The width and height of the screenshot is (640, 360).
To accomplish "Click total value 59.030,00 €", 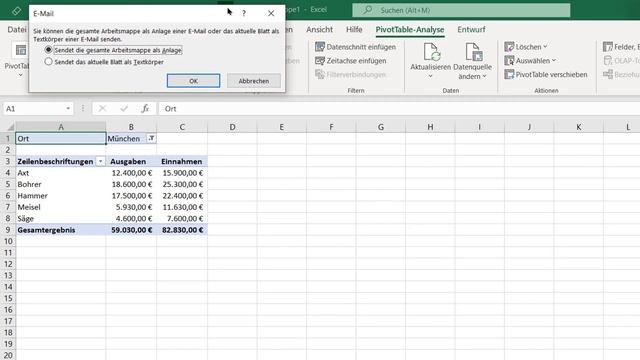I will [131, 230].
